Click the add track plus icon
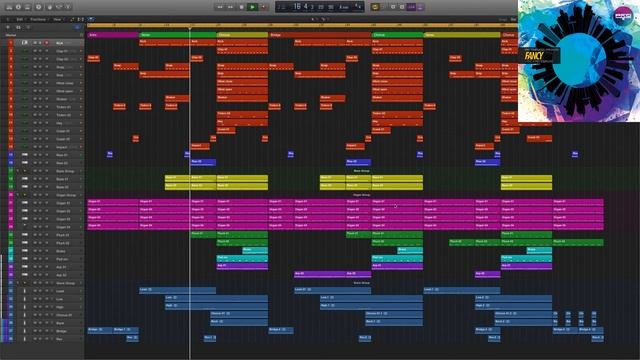 pyautogui.click(x=8, y=27)
